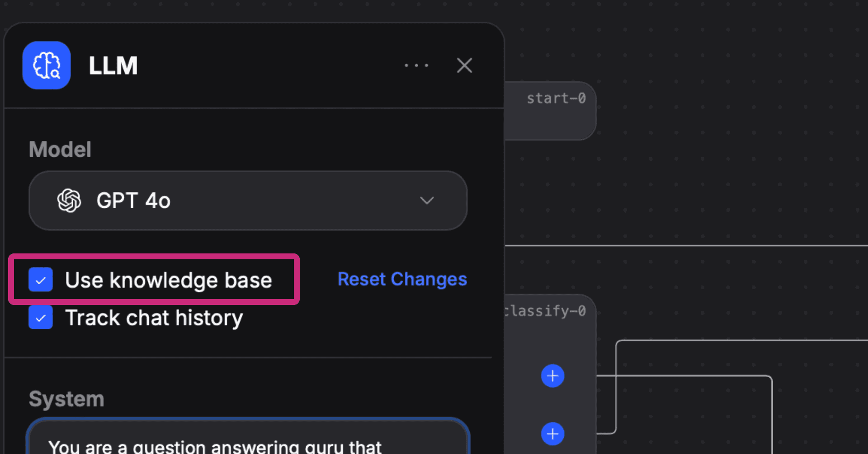Click the X icon on the LLM panel
The image size is (868, 454).
click(464, 66)
